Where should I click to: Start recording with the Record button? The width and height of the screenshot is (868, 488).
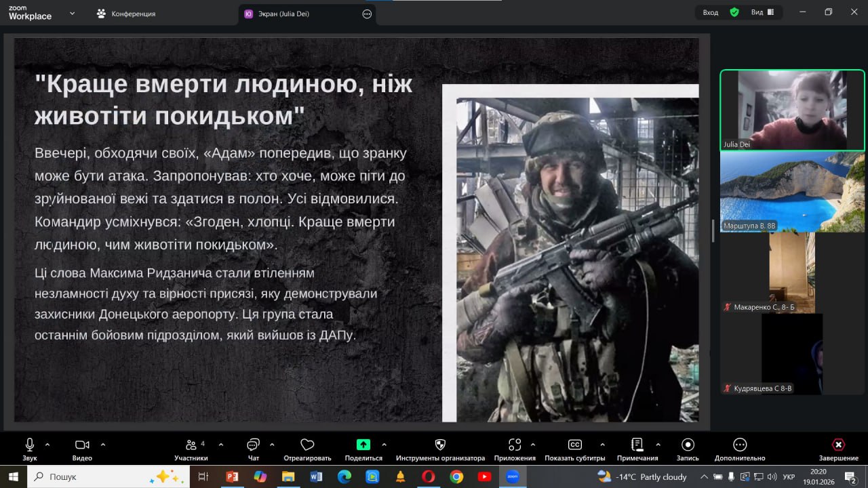coord(688,445)
